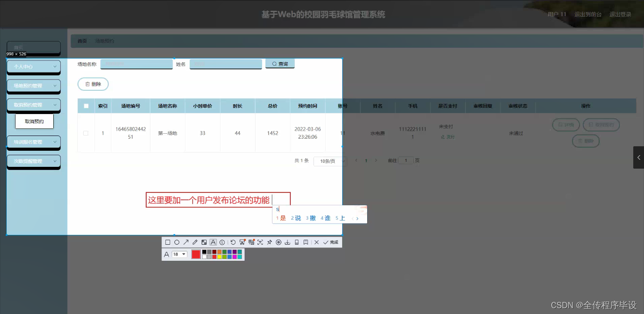This screenshot has height=314, width=644.
Task: Click the save screenshot download icon
Action: 288,242
